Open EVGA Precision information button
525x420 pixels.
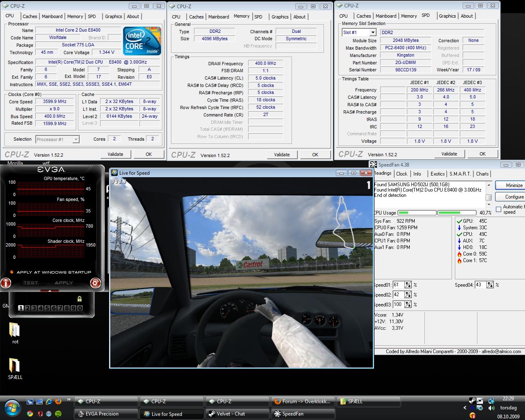[5, 283]
